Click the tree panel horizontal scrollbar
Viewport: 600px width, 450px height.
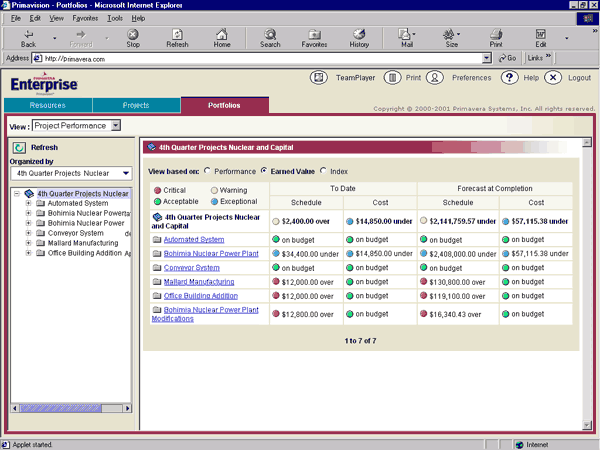tap(71, 408)
